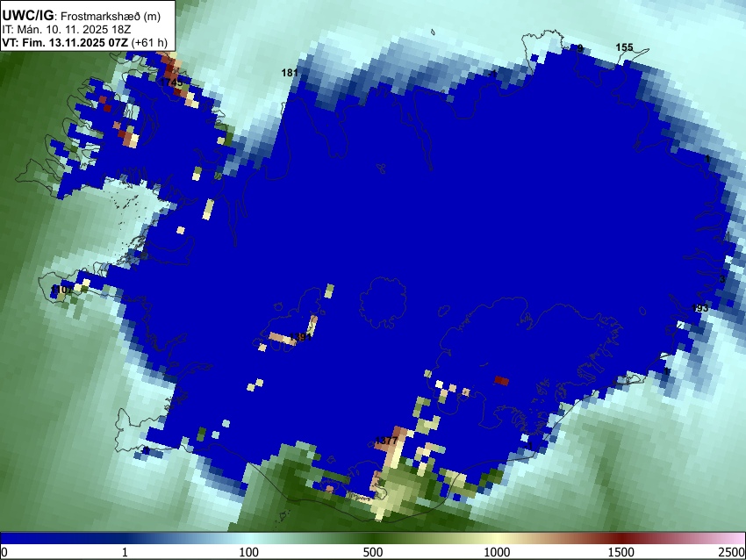Click the 'UWC/IG: Frostmarkshæð (m)' title text
Viewport: 746px width, 560px height.
coord(82,16)
